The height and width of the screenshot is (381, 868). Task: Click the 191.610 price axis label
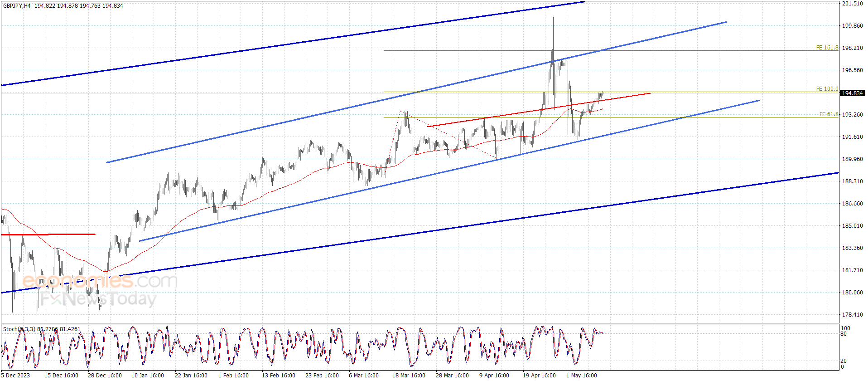852,137
